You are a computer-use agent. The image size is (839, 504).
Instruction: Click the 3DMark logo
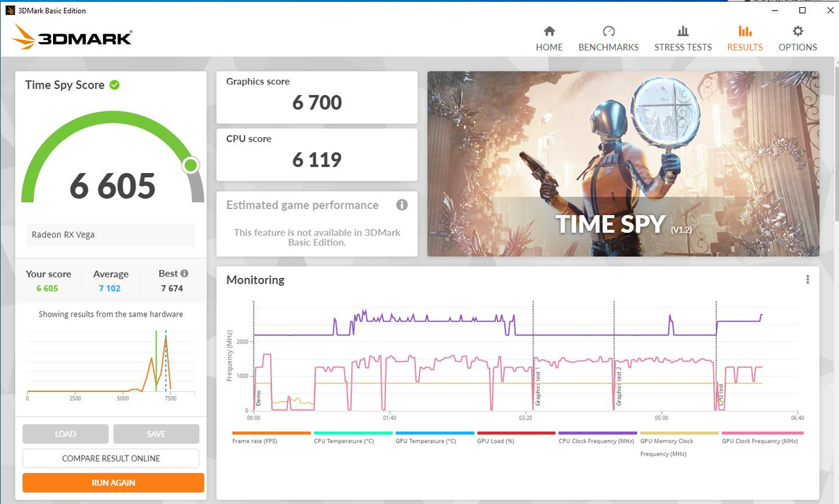point(71,38)
